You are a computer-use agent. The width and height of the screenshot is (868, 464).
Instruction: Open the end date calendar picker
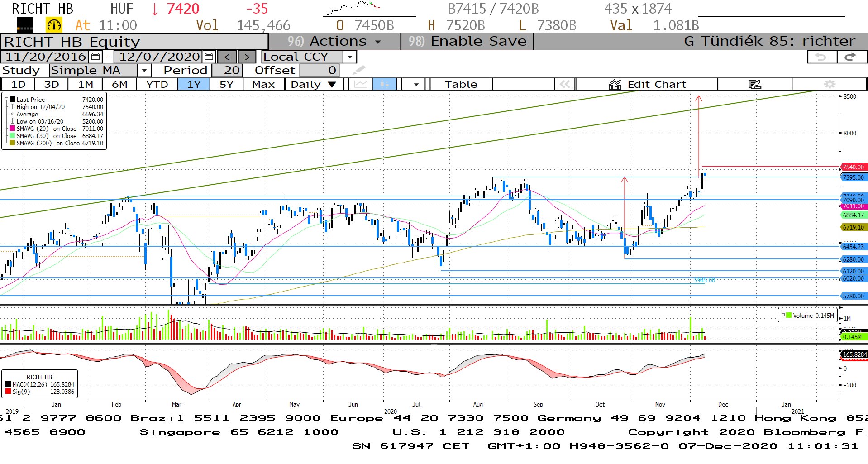209,57
